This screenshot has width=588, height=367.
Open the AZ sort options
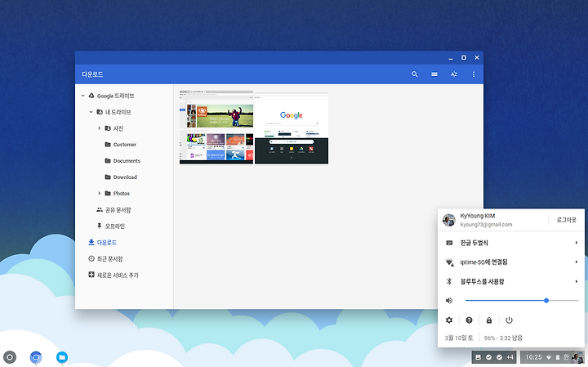point(454,74)
